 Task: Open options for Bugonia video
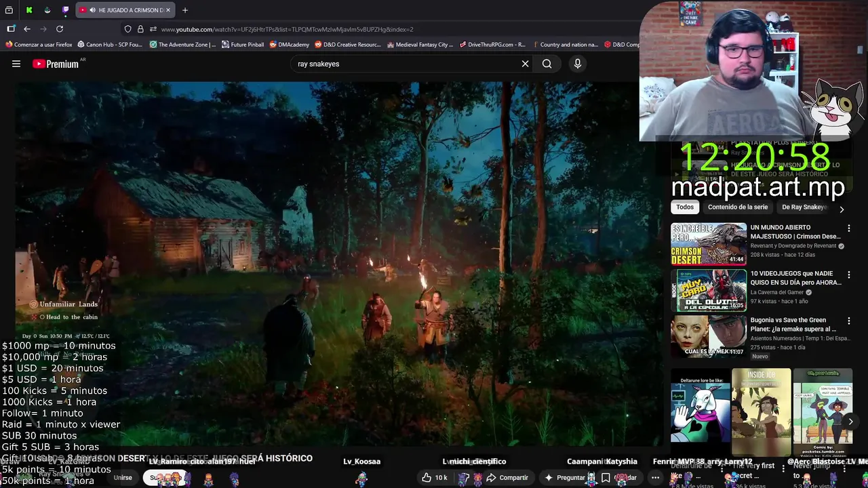848,321
